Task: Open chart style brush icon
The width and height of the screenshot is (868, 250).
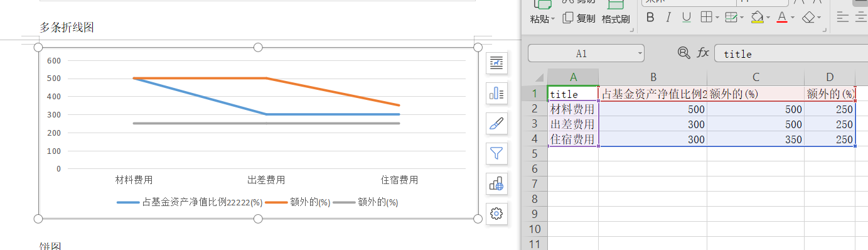Action: 496,124
